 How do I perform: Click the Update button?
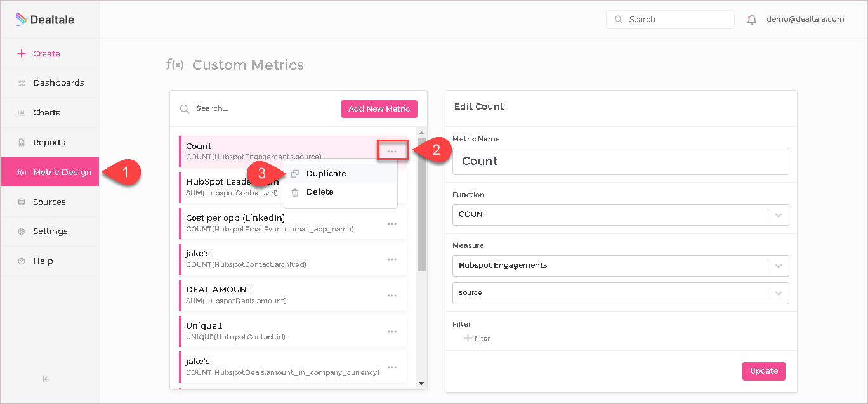pyautogui.click(x=763, y=371)
